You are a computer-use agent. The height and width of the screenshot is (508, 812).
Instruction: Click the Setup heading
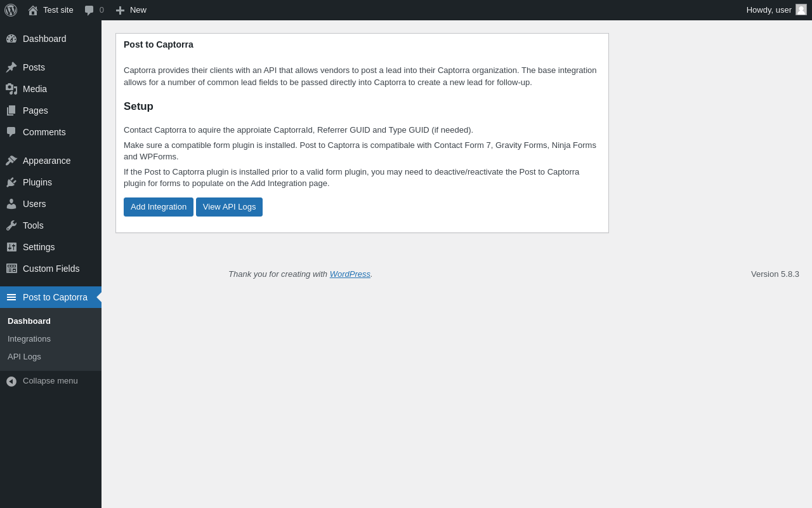click(138, 107)
